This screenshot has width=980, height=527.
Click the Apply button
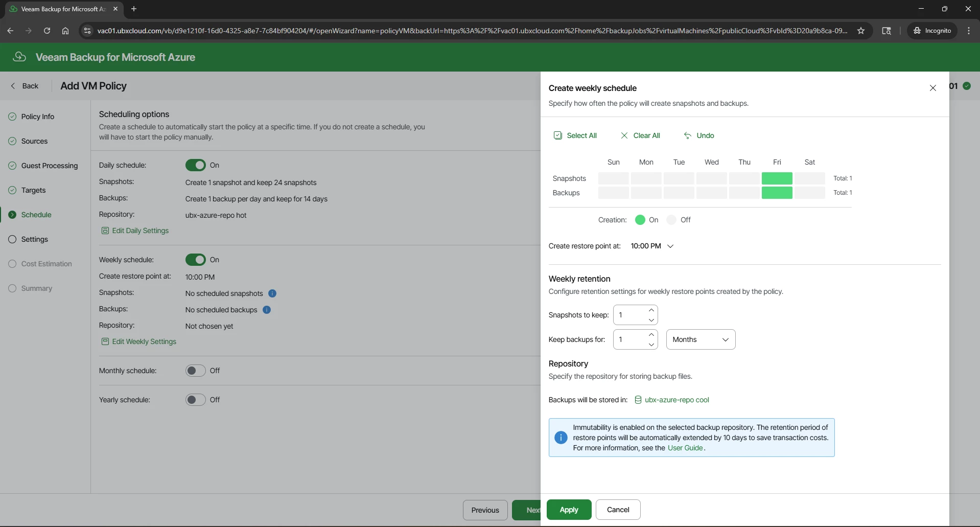click(569, 510)
